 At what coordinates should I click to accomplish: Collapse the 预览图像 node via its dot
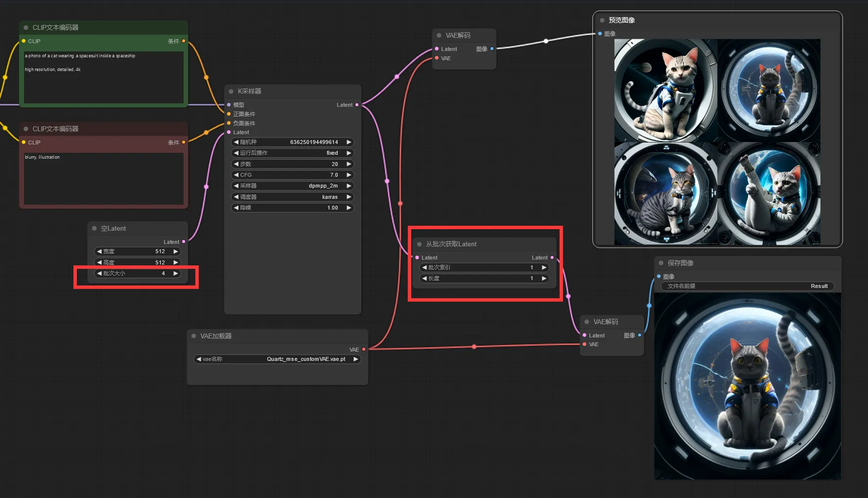click(x=602, y=20)
